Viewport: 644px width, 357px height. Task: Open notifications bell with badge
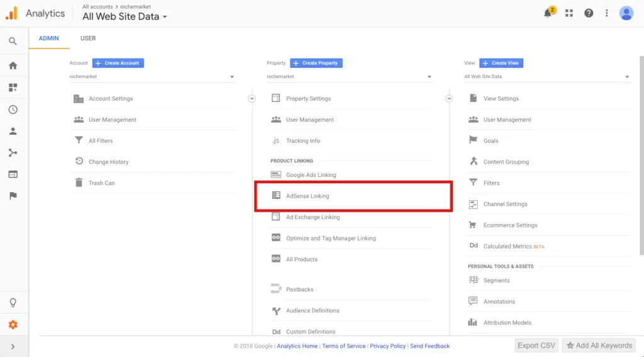coord(549,13)
